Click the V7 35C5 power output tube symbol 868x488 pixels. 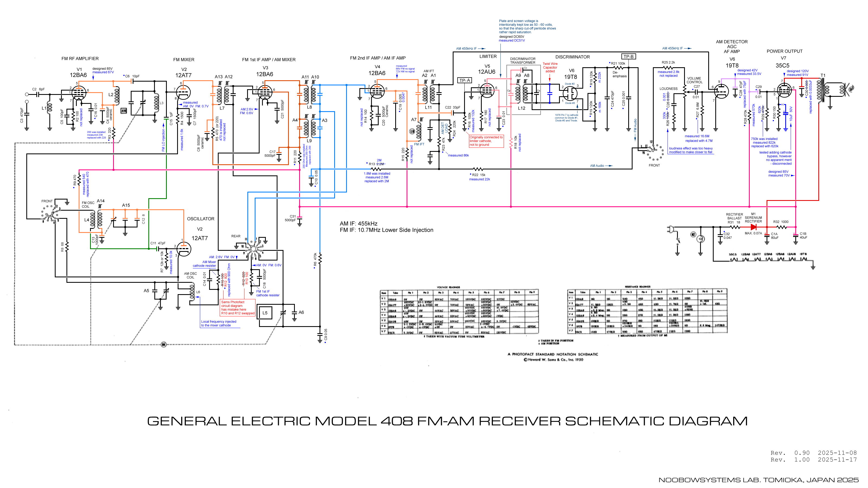(784, 90)
